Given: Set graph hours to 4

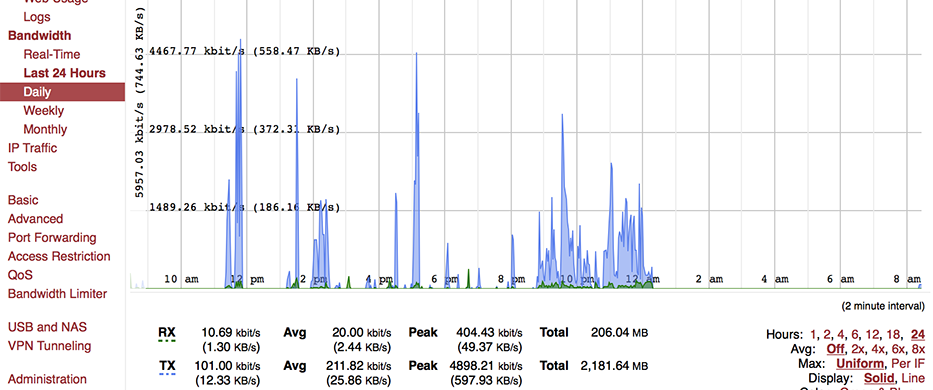Looking at the screenshot, I should tap(841, 335).
